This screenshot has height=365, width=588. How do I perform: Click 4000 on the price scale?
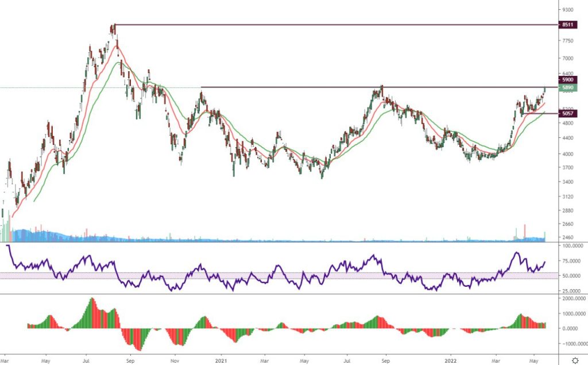[570, 154]
